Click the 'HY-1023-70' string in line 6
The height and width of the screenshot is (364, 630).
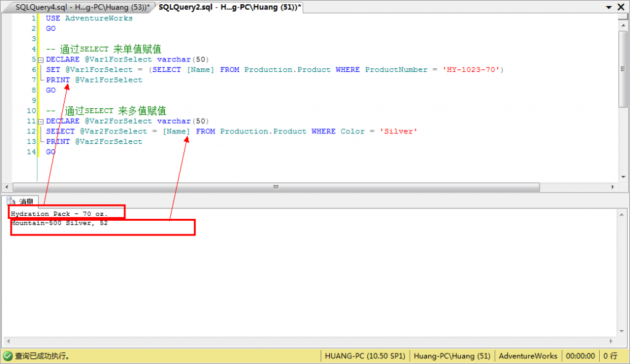point(472,69)
